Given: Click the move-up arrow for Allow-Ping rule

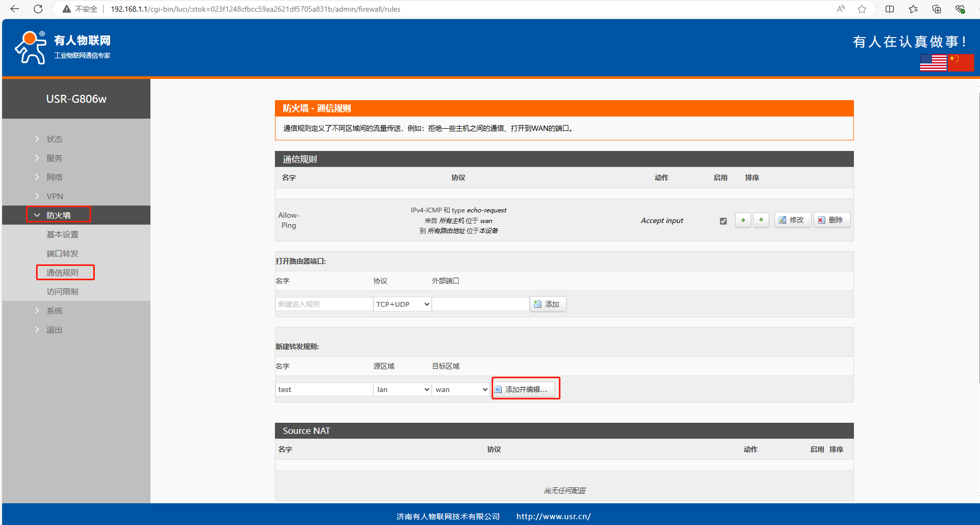Looking at the screenshot, I should coord(743,220).
